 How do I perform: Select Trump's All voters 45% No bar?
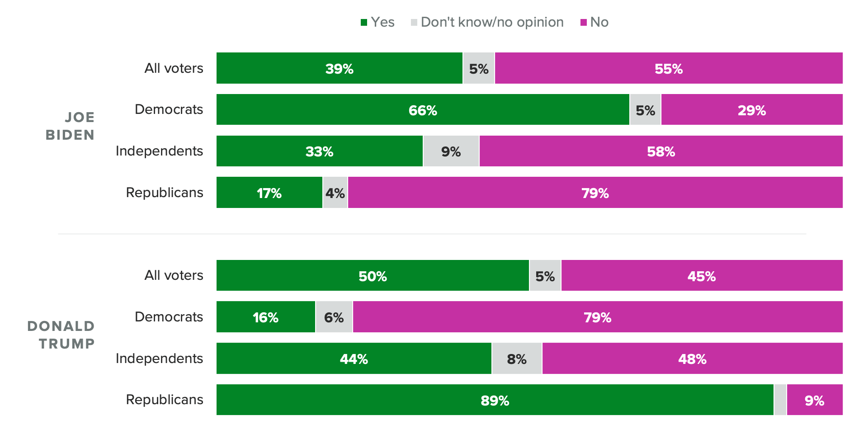pyautogui.click(x=701, y=276)
